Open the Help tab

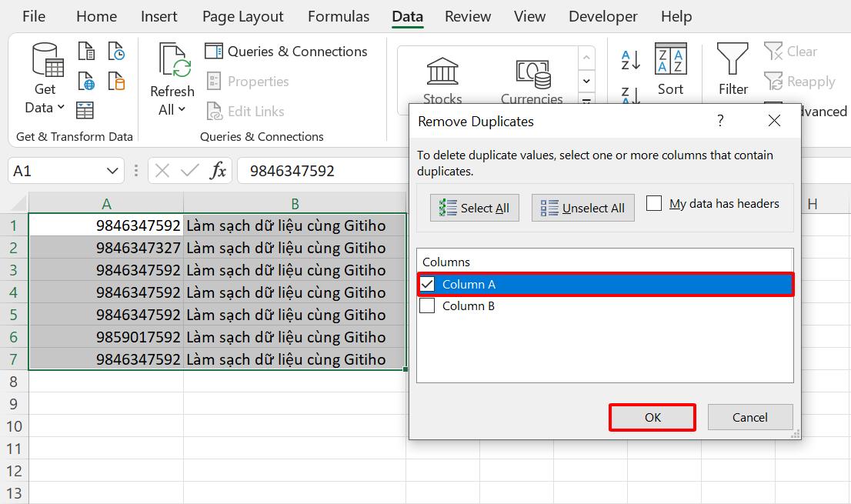point(676,16)
